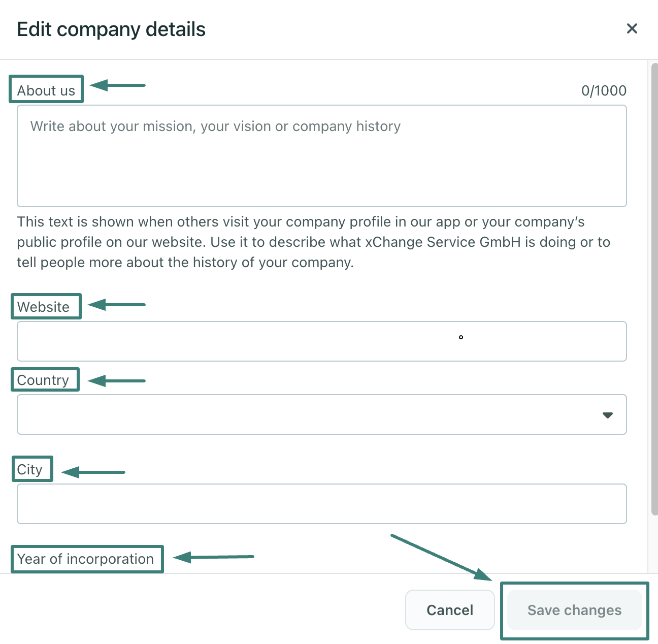
Task: Click the Save changes button
Action: pos(574,610)
